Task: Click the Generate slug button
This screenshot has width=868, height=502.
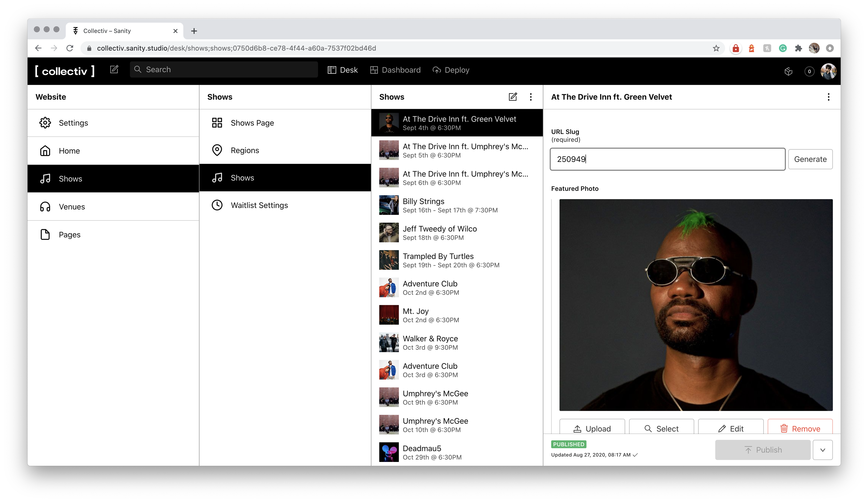Action: (810, 159)
